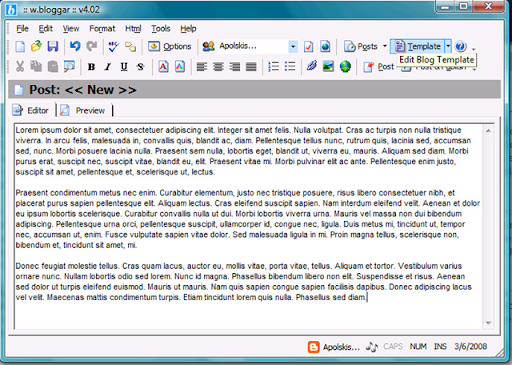Screen dimensions: 512x365
Task: Open the Template button dropdown arrow
Action: point(448,46)
